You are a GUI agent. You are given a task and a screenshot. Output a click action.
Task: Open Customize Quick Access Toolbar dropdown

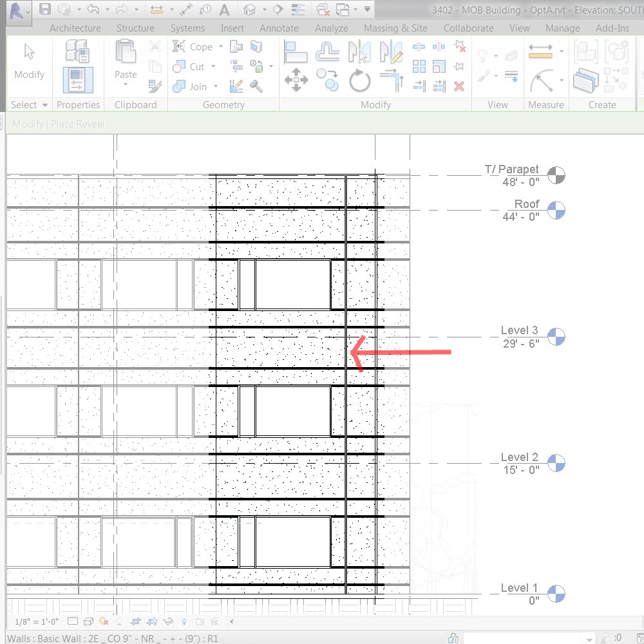pyautogui.click(x=367, y=9)
